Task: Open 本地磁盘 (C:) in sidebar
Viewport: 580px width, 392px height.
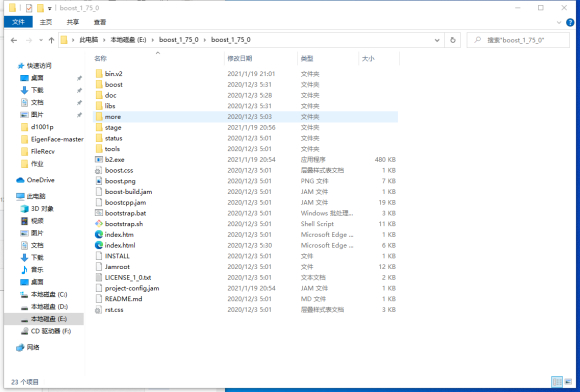Action: [x=44, y=294]
